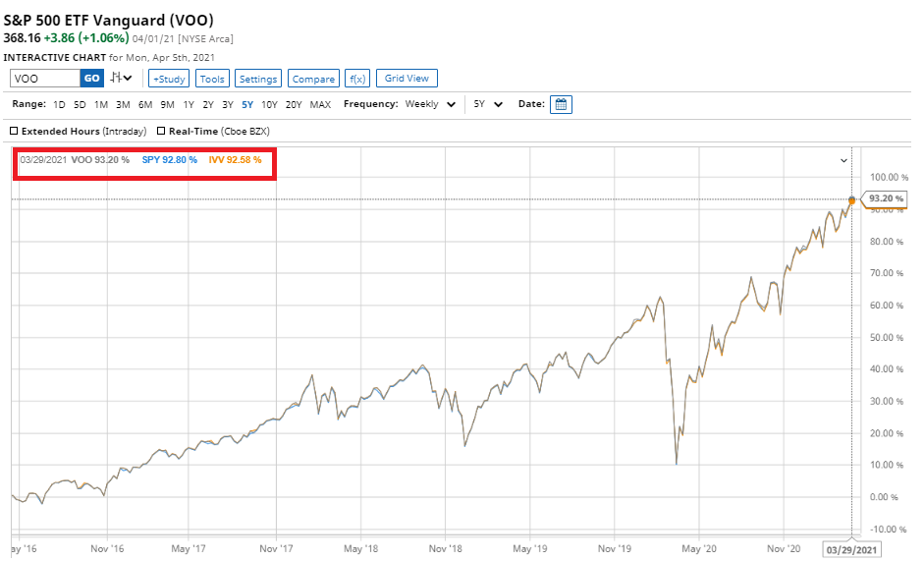
Task: Click the GO button
Action: [92, 78]
